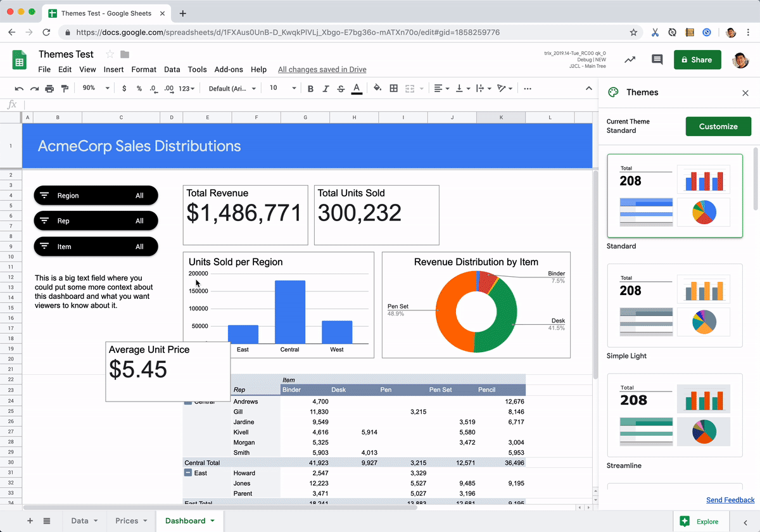Click the print icon

click(x=50, y=88)
